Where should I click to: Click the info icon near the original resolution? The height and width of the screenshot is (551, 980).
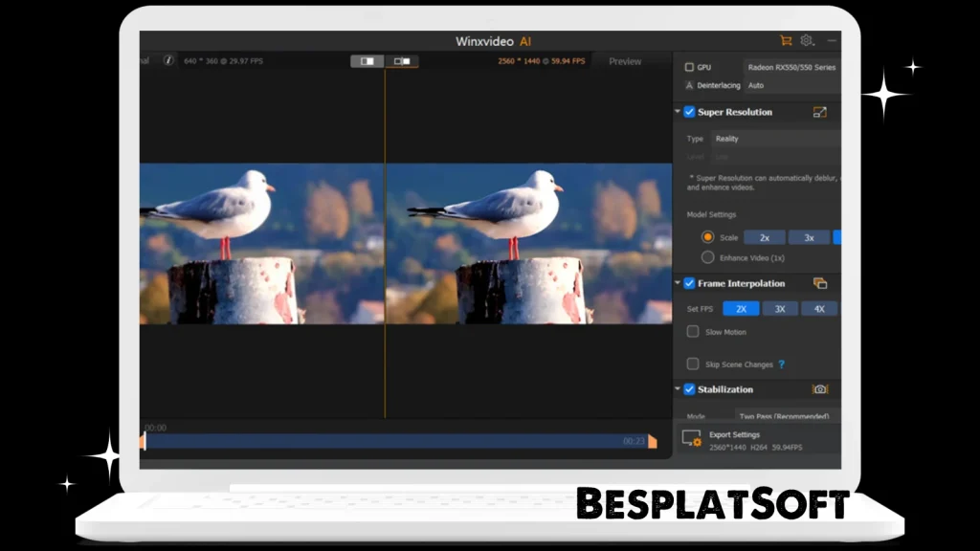coord(170,60)
